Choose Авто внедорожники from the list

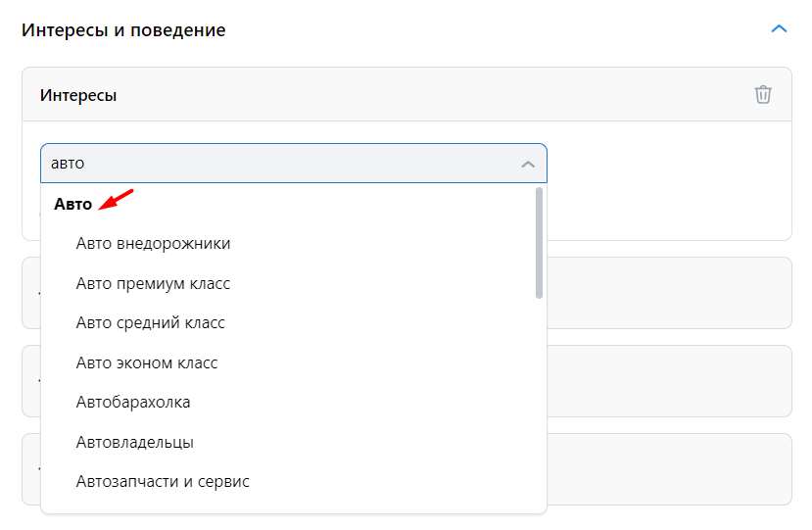[153, 244]
